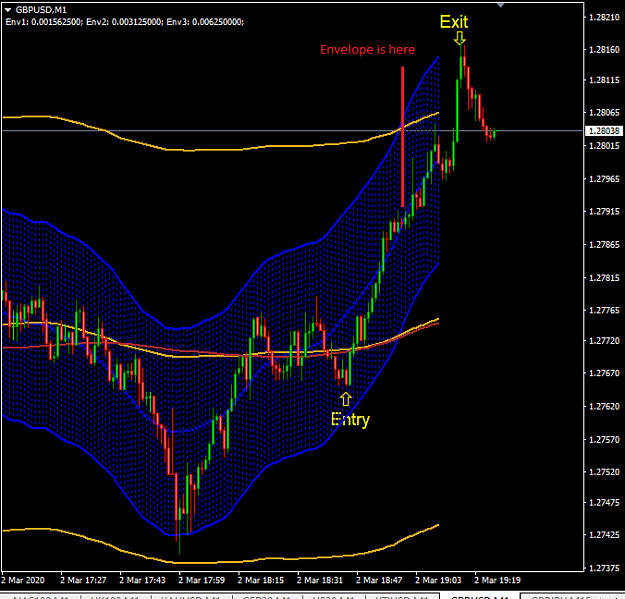Click the gray chart shift marker triangle

click(x=501, y=5)
